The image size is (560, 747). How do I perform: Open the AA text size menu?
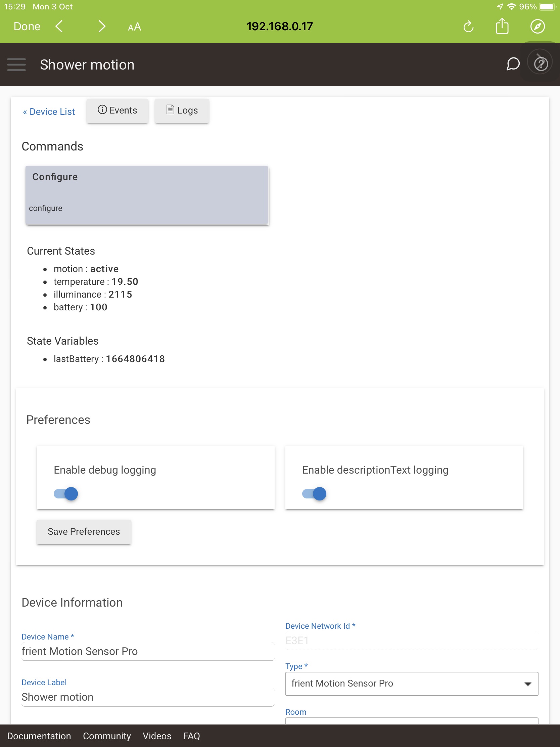click(x=134, y=27)
